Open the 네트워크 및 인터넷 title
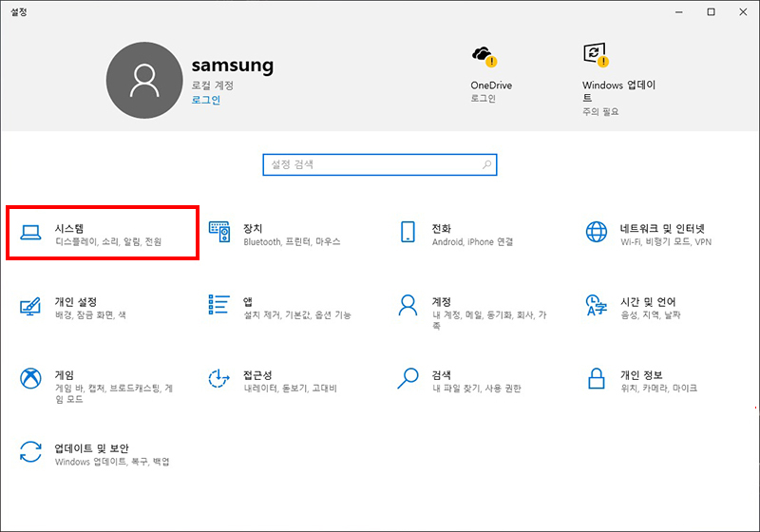The image size is (760, 532). click(662, 228)
